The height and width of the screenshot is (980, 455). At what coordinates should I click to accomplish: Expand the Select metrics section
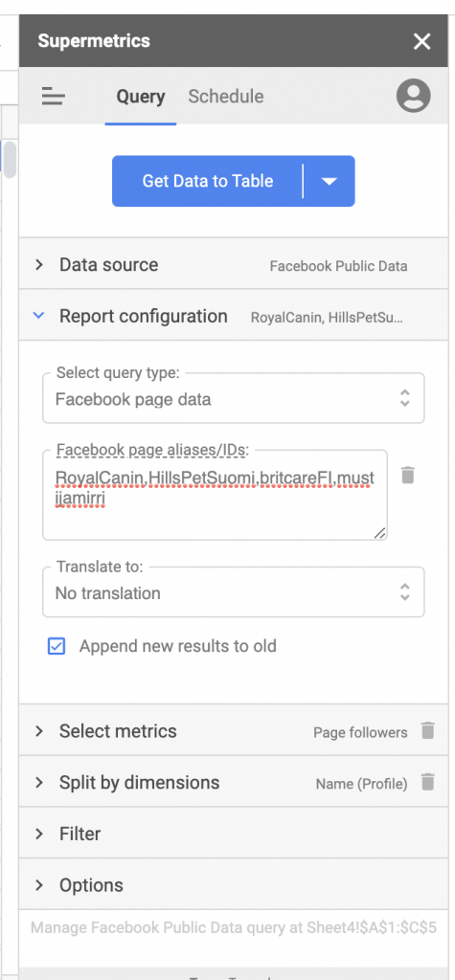234,730
